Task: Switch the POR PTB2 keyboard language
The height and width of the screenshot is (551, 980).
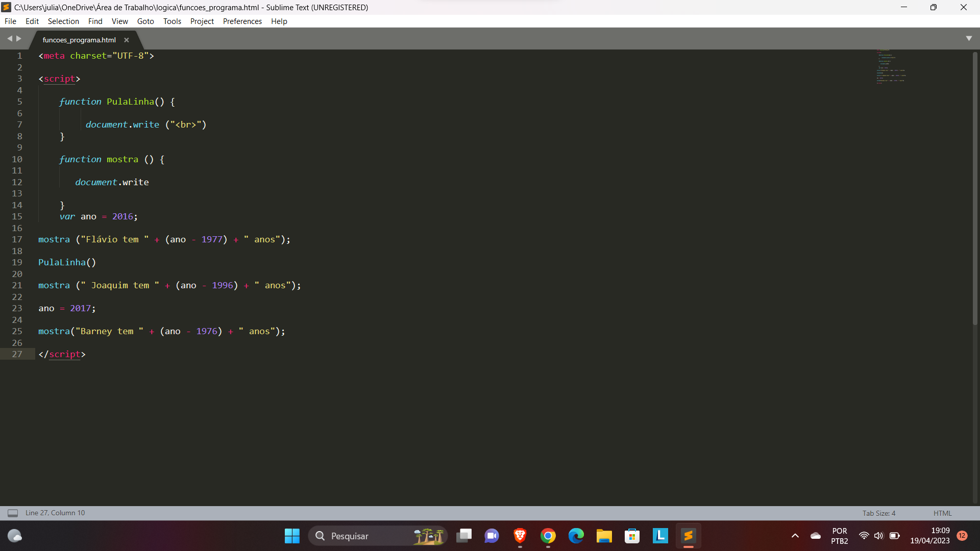Action: click(840, 536)
